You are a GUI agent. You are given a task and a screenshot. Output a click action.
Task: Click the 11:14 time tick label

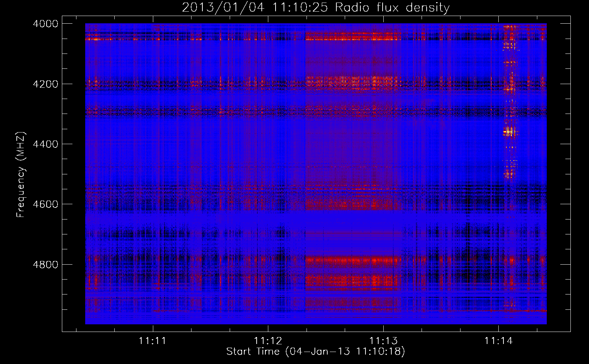click(x=498, y=341)
